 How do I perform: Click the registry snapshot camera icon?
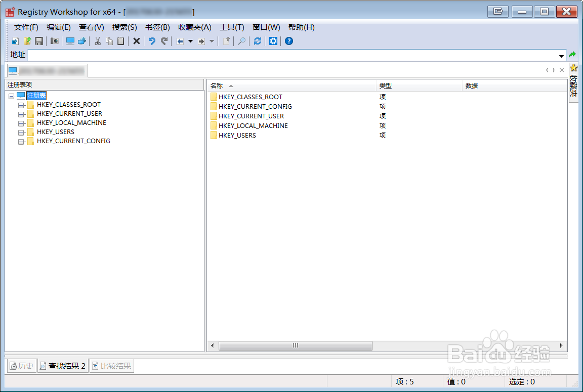click(55, 41)
